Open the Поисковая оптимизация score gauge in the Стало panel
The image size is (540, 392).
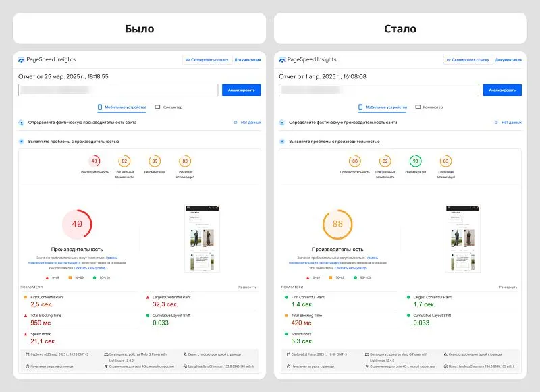pos(446,161)
